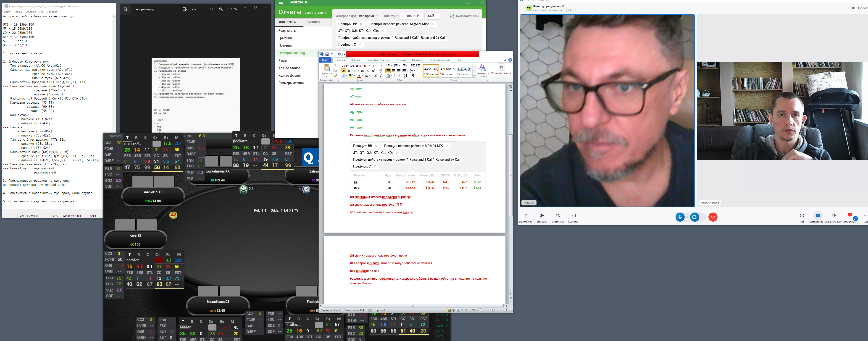Image resolution: width=868 pixels, height=341 pixels.
Task: Start recording with Записать button
Action: click(542, 216)
